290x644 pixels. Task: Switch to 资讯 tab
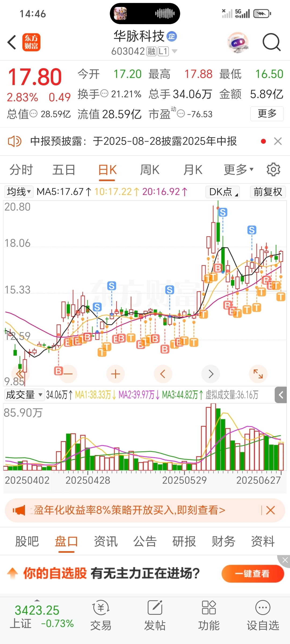tap(106, 541)
